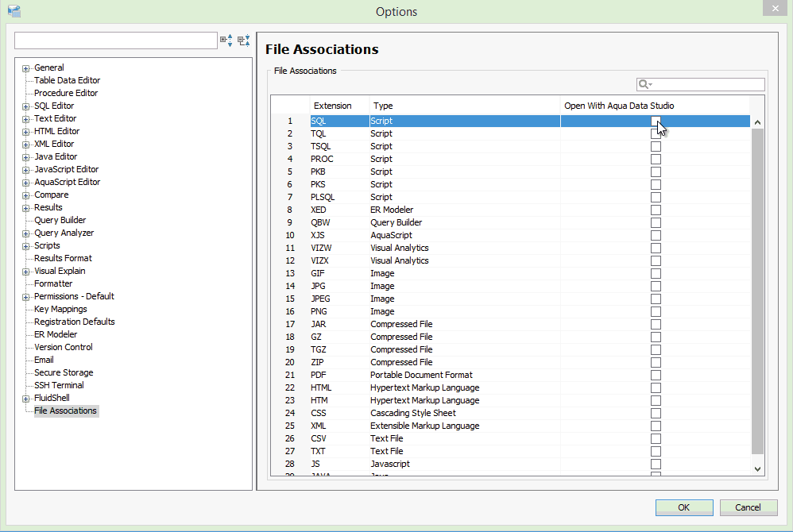Image resolution: width=793 pixels, height=532 pixels.
Task: Click the options tree search field
Action: pyautogui.click(x=116, y=40)
